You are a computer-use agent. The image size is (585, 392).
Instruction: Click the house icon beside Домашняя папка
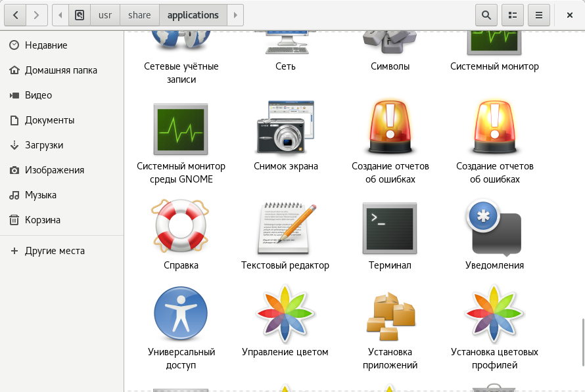click(x=14, y=70)
